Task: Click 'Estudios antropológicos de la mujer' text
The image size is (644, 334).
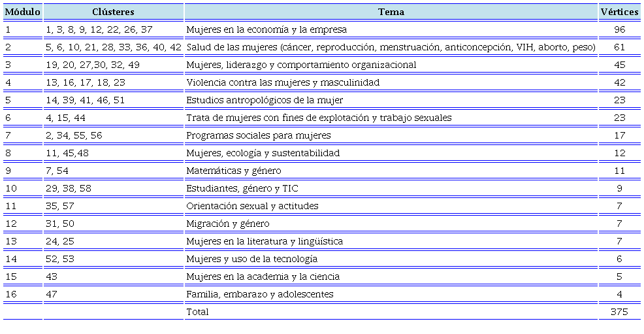Action: pyautogui.click(x=265, y=100)
